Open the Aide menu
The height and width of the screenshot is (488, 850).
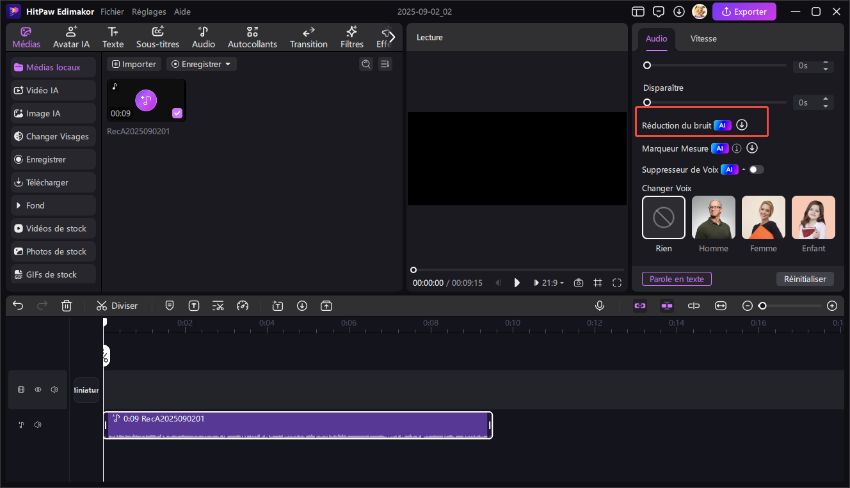182,11
